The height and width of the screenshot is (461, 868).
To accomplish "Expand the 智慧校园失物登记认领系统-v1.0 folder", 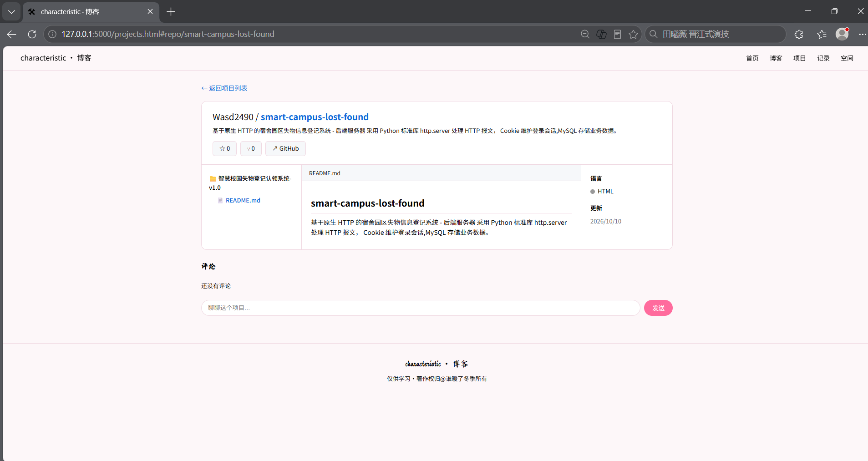I will click(x=250, y=183).
